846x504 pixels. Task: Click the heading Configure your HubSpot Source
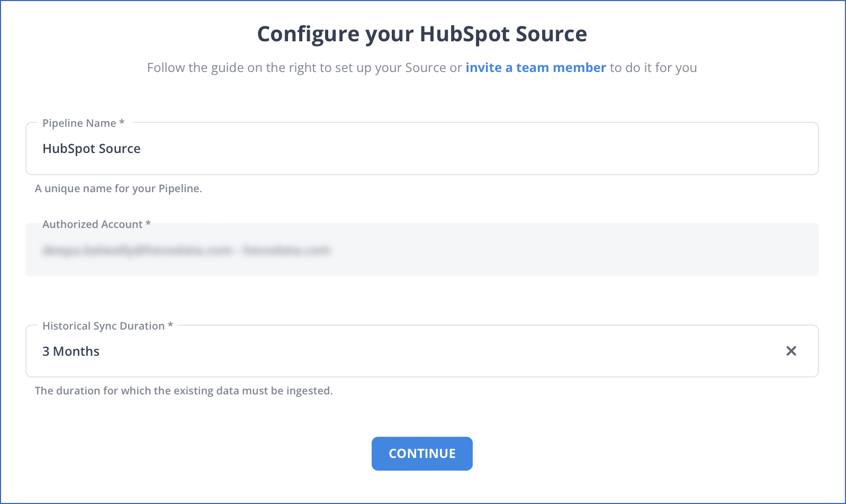click(x=422, y=34)
